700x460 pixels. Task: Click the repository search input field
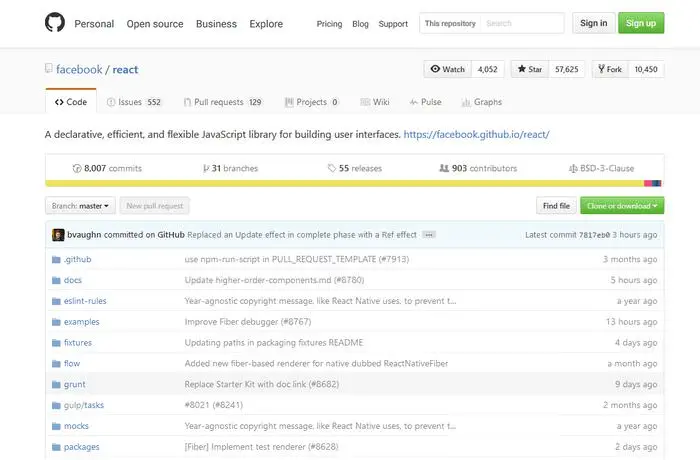pos(522,23)
